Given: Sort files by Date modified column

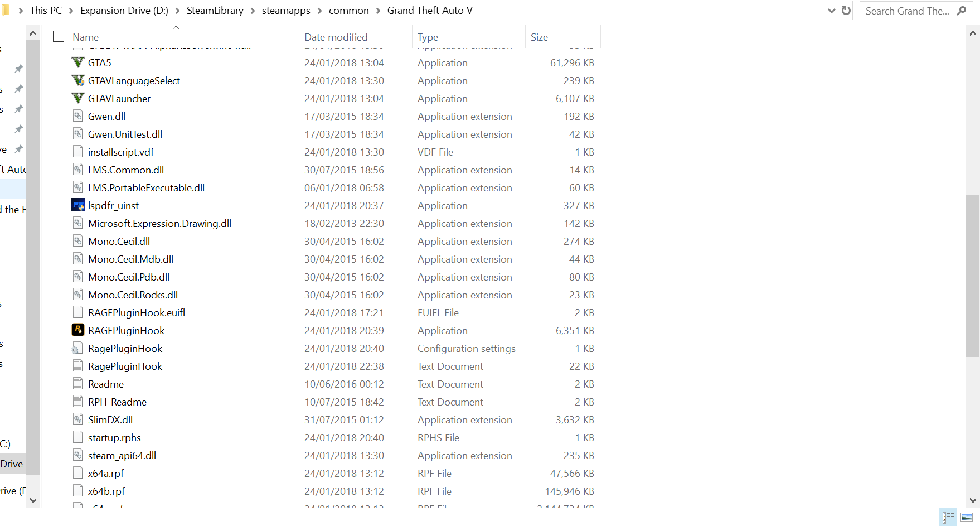Looking at the screenshot, I should (336, 37).
